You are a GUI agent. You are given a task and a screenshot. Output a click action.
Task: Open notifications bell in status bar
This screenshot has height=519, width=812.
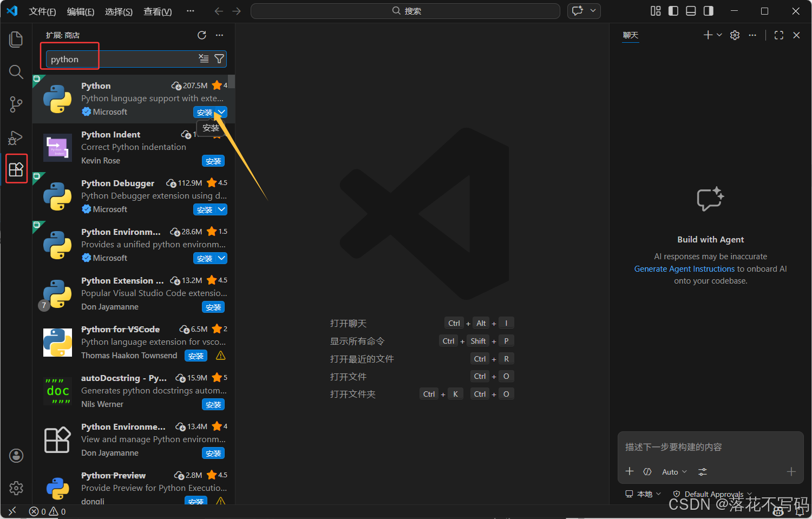point(800,511)
